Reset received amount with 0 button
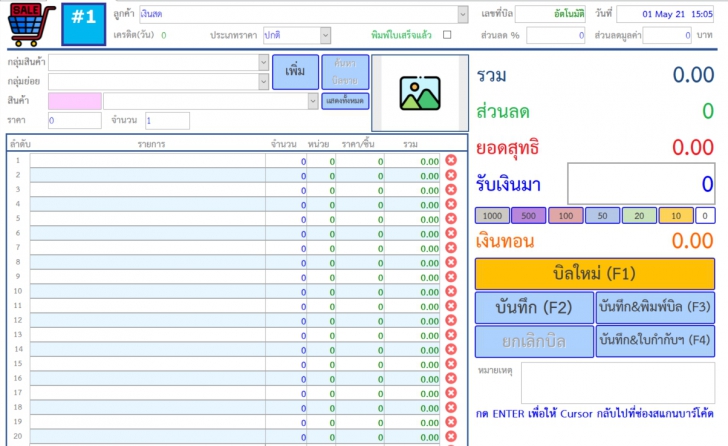Screen dimensions: 728x446 pyautogui.click(x=705, y=216)
